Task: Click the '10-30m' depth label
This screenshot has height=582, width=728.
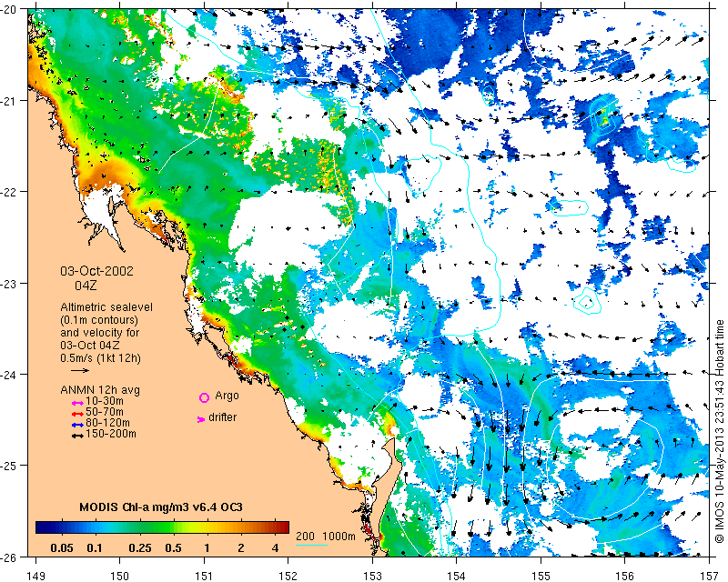Action: click(105, 401)
